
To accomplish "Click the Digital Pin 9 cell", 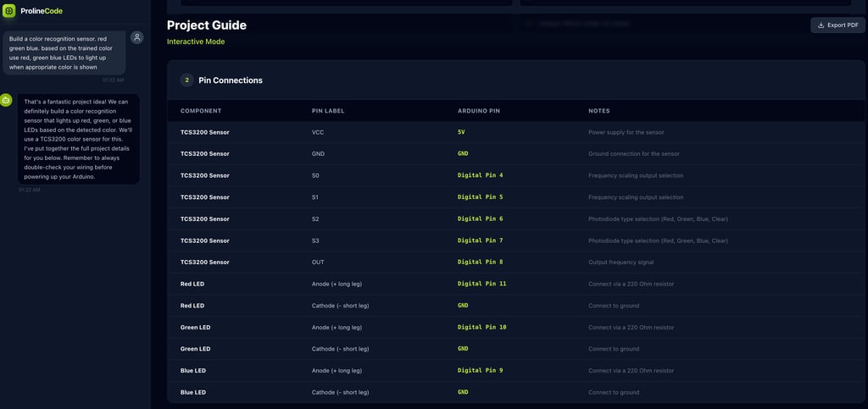I will click(x=480, y=371).
